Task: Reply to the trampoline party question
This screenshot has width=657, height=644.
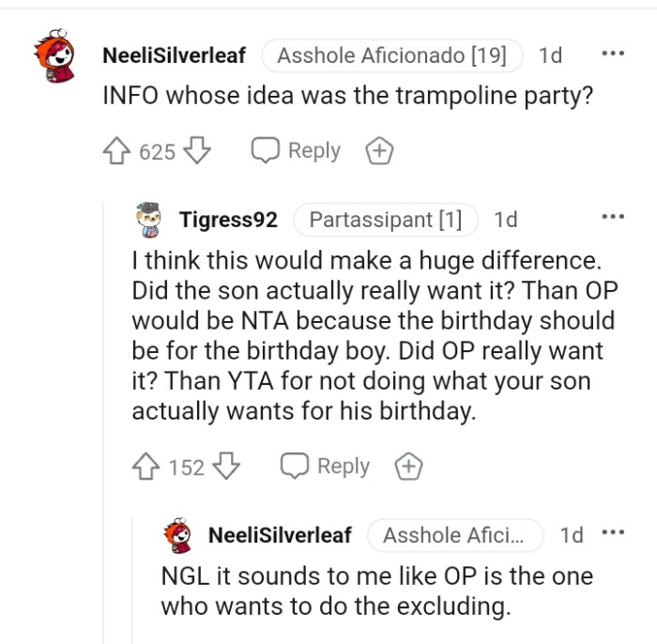Action: [x=297, y=151]
